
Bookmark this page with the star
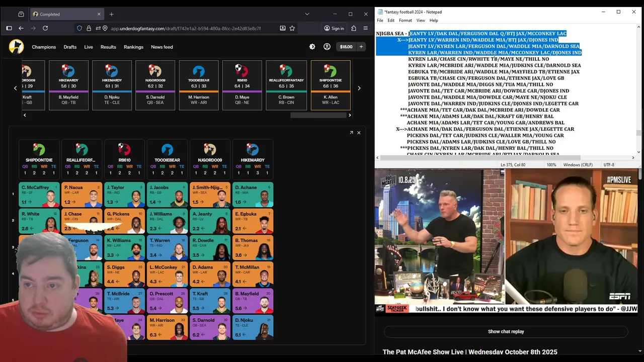(292, 29)
